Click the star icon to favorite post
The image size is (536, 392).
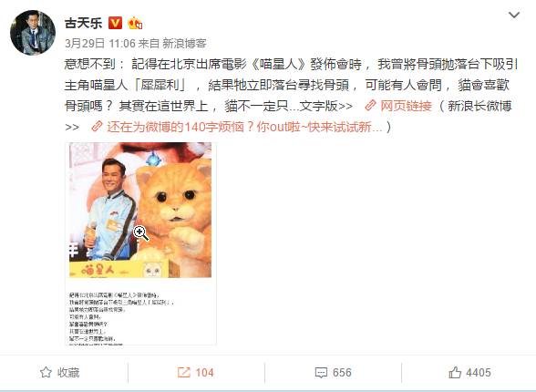point(46,373)
